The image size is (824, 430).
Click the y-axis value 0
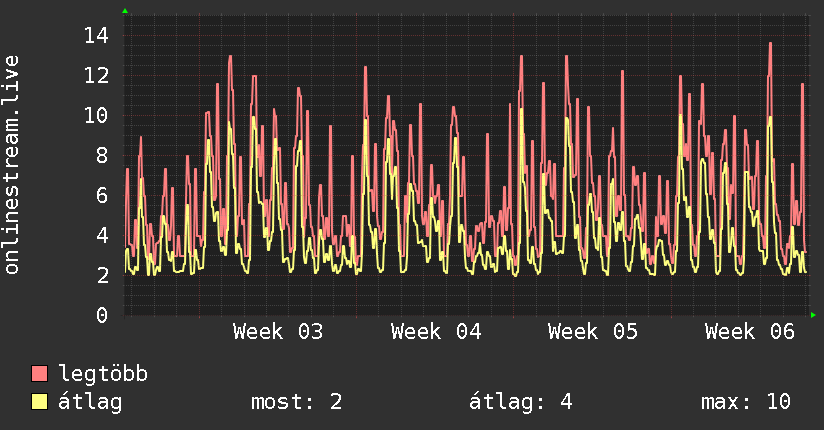(102, 315)
